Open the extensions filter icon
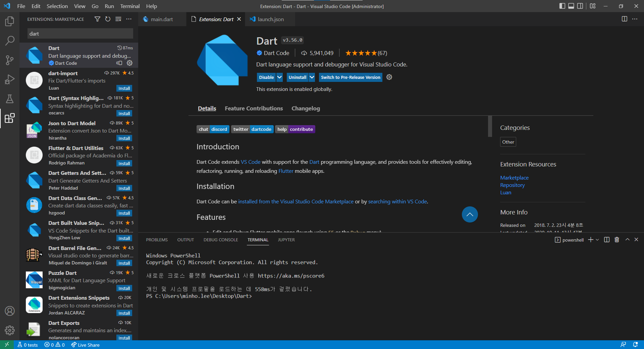The height and width of the screenshot is (349, 644). tap(97, 19)
